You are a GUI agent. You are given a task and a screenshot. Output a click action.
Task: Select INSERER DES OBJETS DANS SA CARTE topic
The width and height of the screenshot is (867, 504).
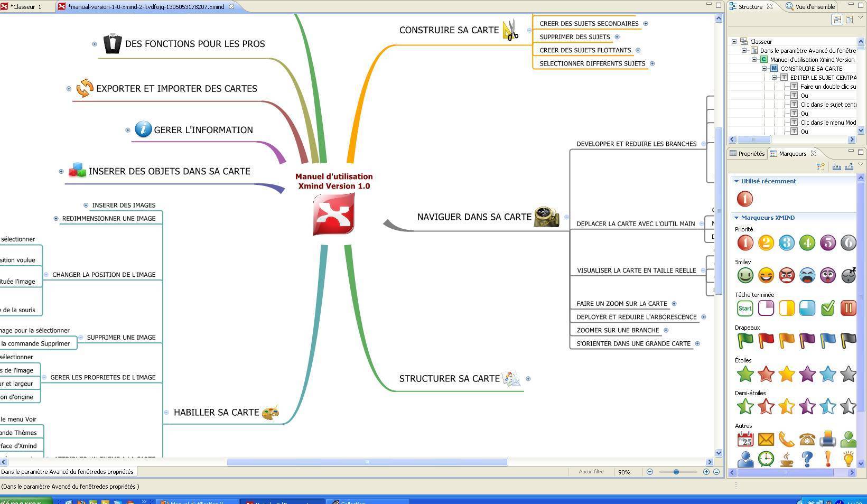(169, 171)
